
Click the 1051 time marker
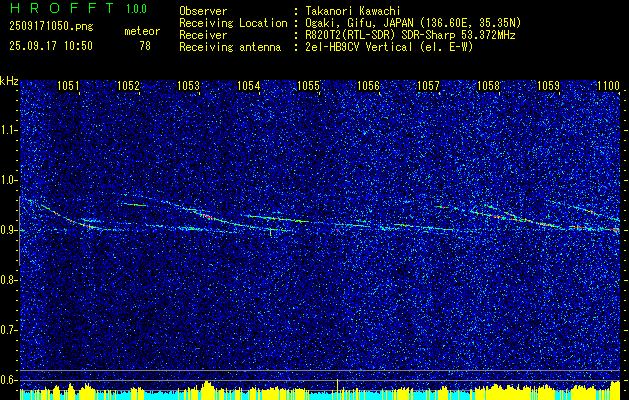point(68,85)
